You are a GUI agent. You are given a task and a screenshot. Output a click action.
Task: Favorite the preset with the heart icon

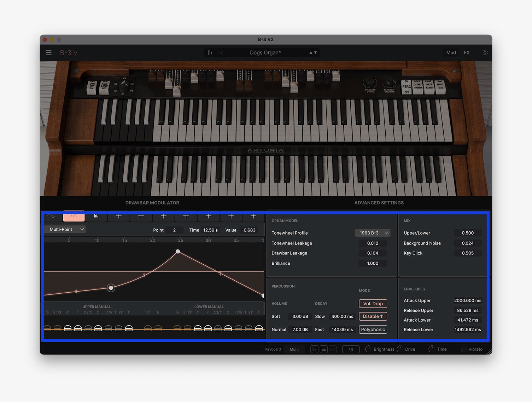tap(221, 53)
